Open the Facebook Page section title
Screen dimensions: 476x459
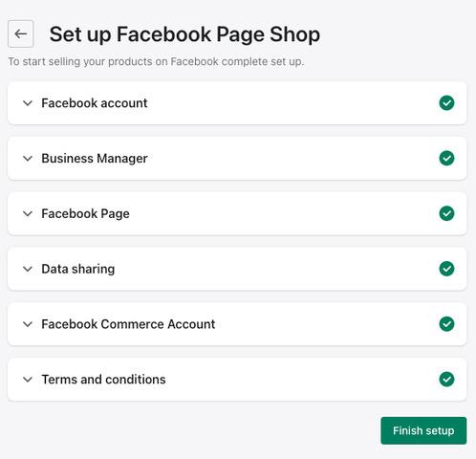(x=85, y=214)
